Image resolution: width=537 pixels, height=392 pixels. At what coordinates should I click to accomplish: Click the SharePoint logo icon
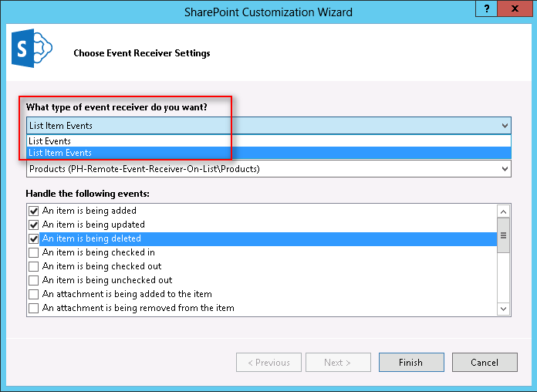[32, 48]
